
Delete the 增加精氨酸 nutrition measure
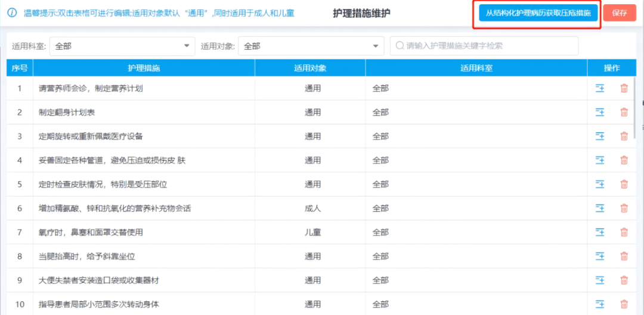pyautogui.click(x=624, y=208)
